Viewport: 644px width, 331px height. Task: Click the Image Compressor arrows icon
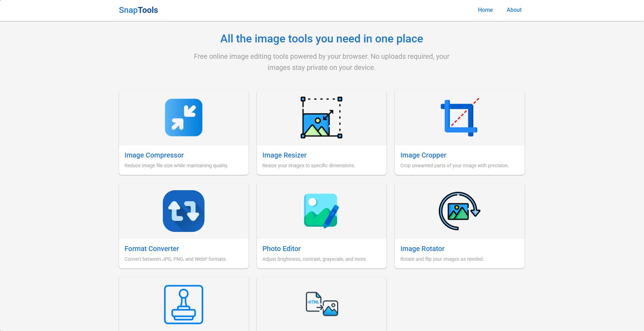pyautogui.click(x=183, y=118)
